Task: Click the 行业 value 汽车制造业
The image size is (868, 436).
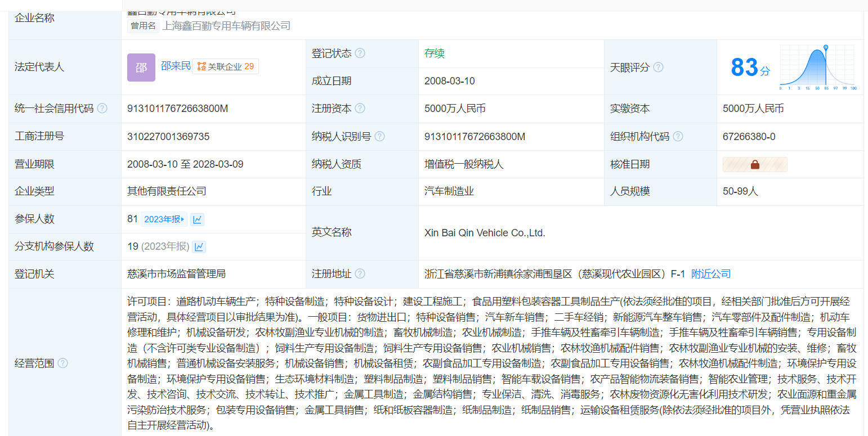Action: [x=449, y=191]
